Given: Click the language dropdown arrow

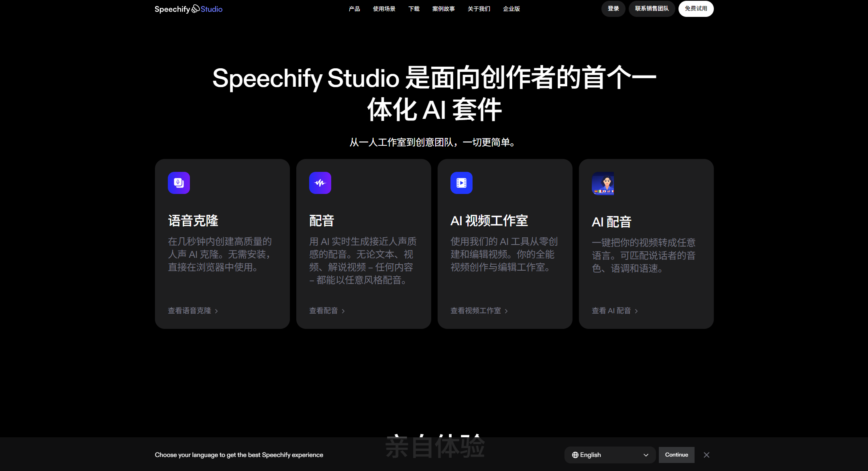Looking at the screenshot, I should (x=646, y=455).
